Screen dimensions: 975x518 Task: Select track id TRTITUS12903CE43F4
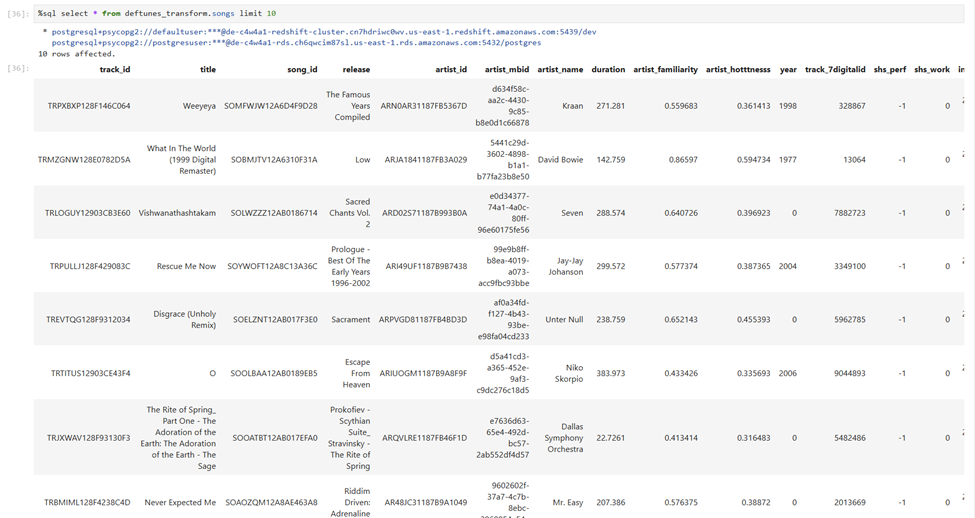tap(91, 374)
